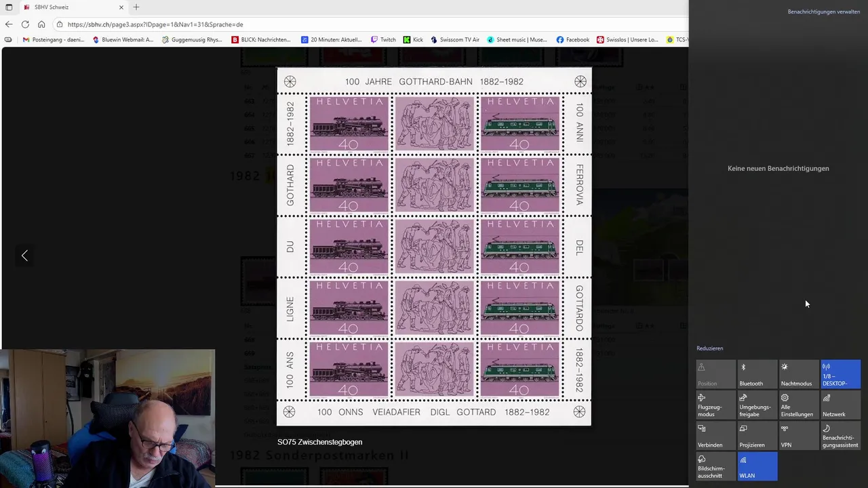The image size is (868, 488).
Task: Go back in the browser
Action: tap(9, 24)
